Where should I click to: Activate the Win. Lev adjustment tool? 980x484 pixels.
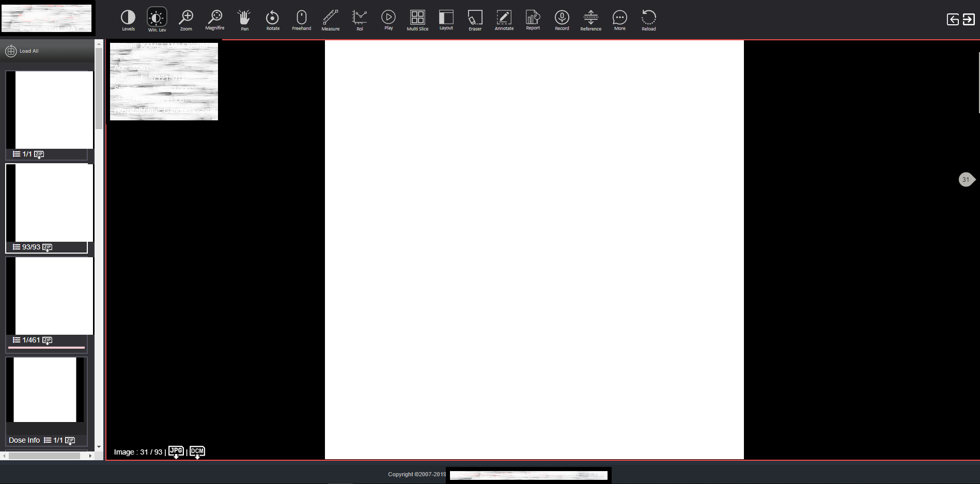(157, 19)
